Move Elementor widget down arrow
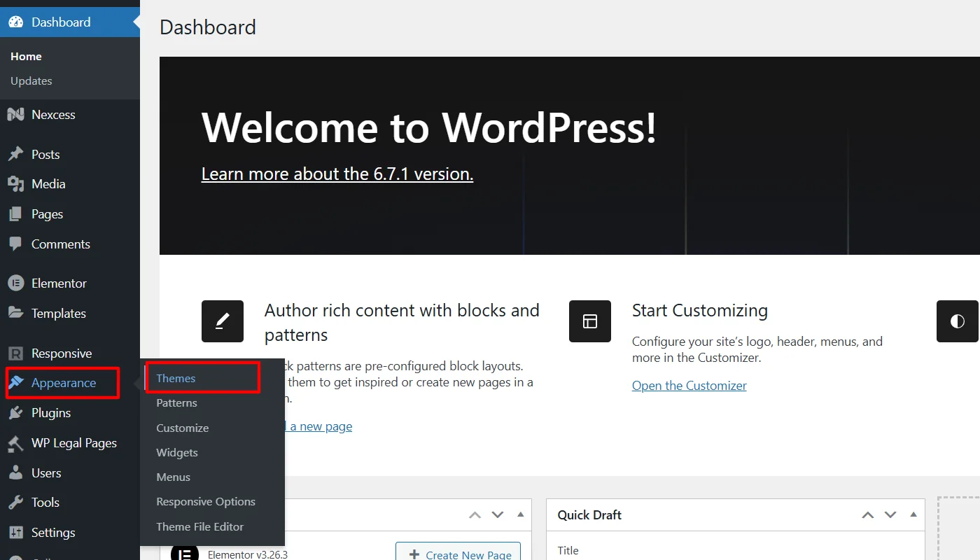980x560 pixels. pyautogui.click(x=498, y=514)
